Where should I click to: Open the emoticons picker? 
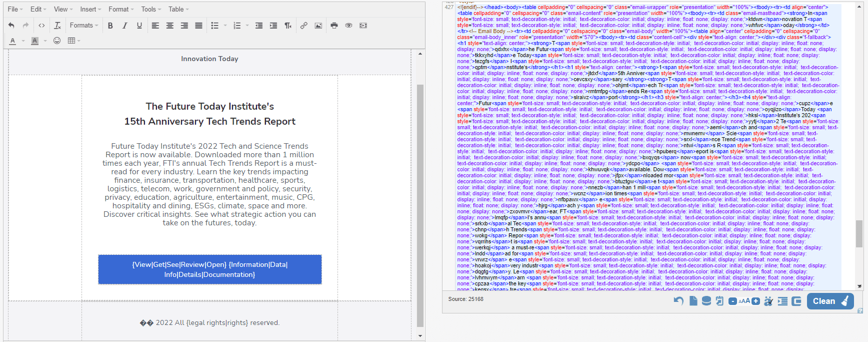click(57, 41)
